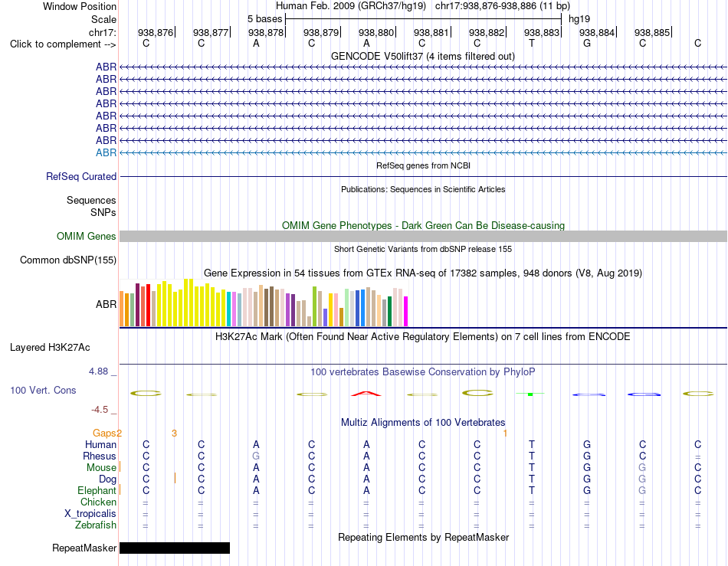Click the SNPs track label
Screen dimensions: 728x566
coord(103,212)
